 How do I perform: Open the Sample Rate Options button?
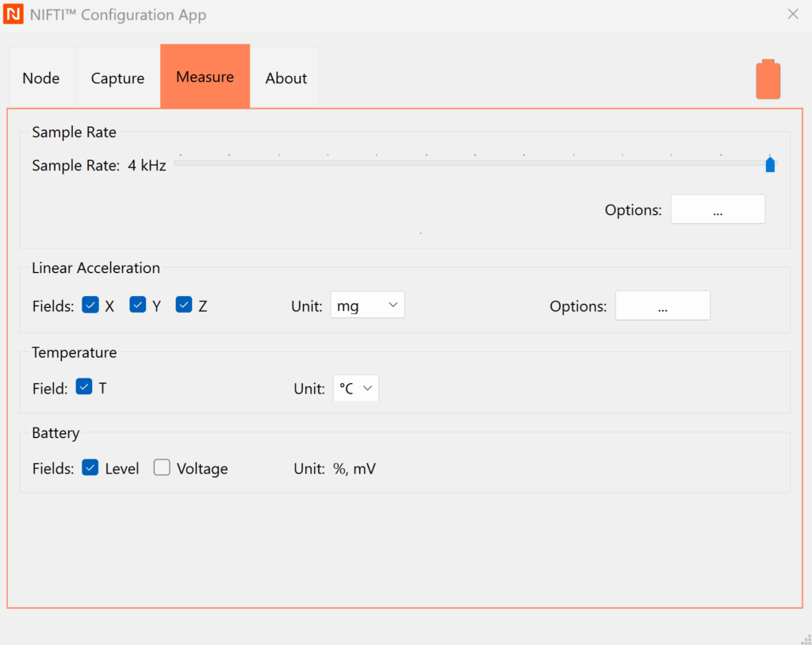click(718, 209)
